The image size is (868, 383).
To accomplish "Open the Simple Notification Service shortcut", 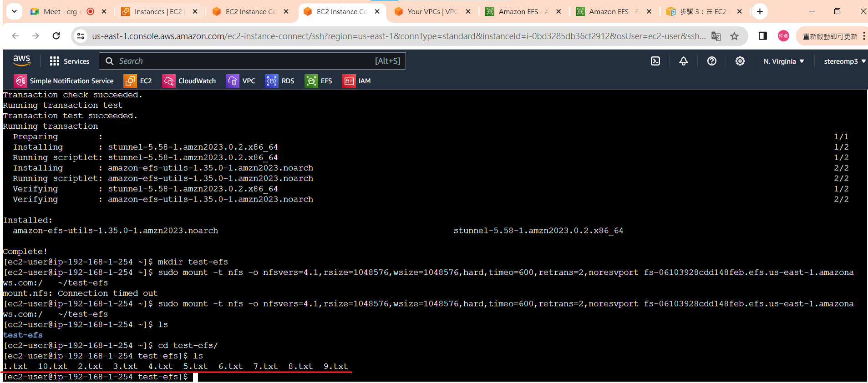I will click(x=64, y=81).
